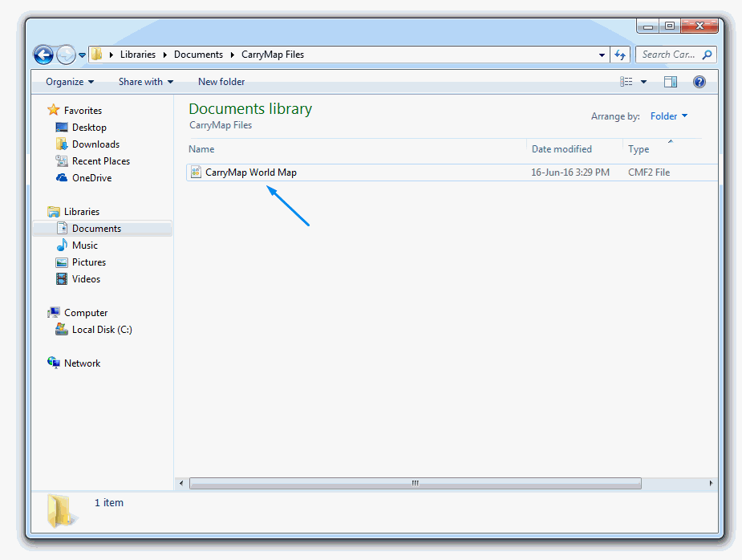Click in the Search CarryMap Files box

coord(667,55)
